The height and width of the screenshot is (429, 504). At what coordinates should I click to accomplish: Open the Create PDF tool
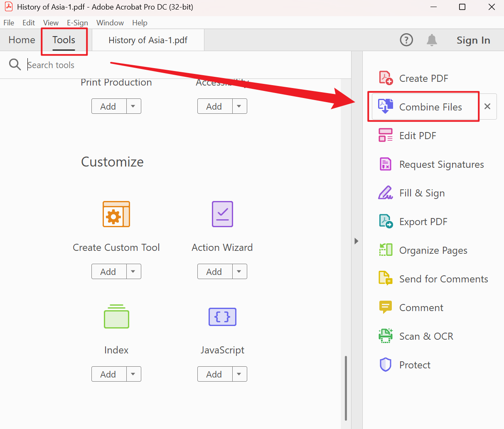[423, 78]
